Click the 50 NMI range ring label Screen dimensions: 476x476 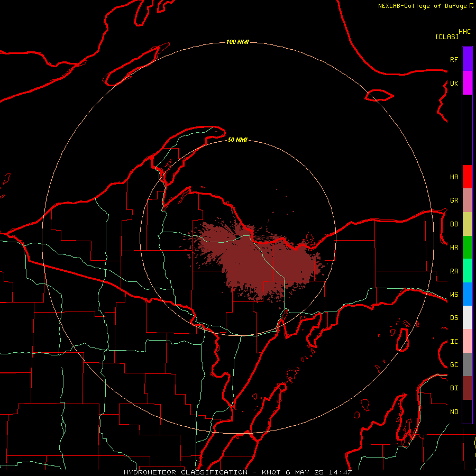click(237, 140)
